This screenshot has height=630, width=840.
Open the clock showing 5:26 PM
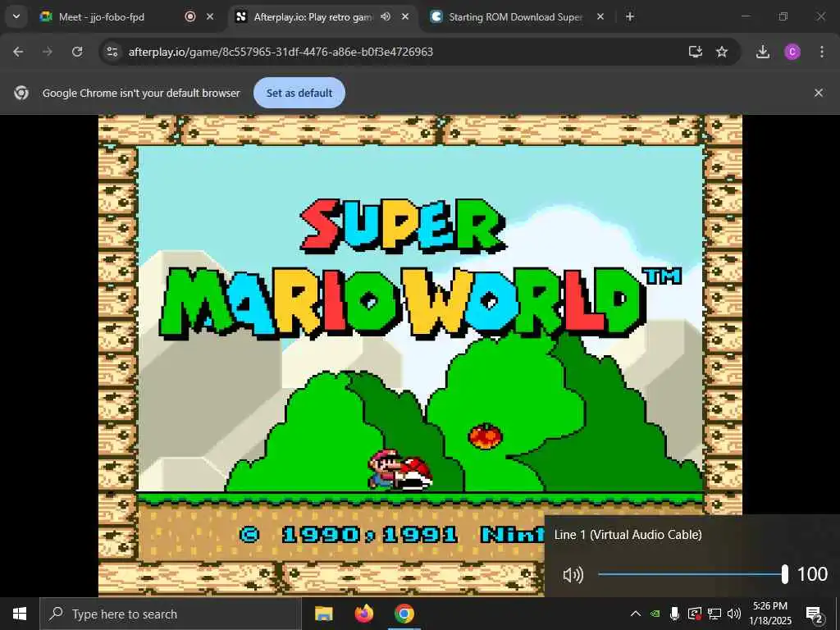click(770, 614)
